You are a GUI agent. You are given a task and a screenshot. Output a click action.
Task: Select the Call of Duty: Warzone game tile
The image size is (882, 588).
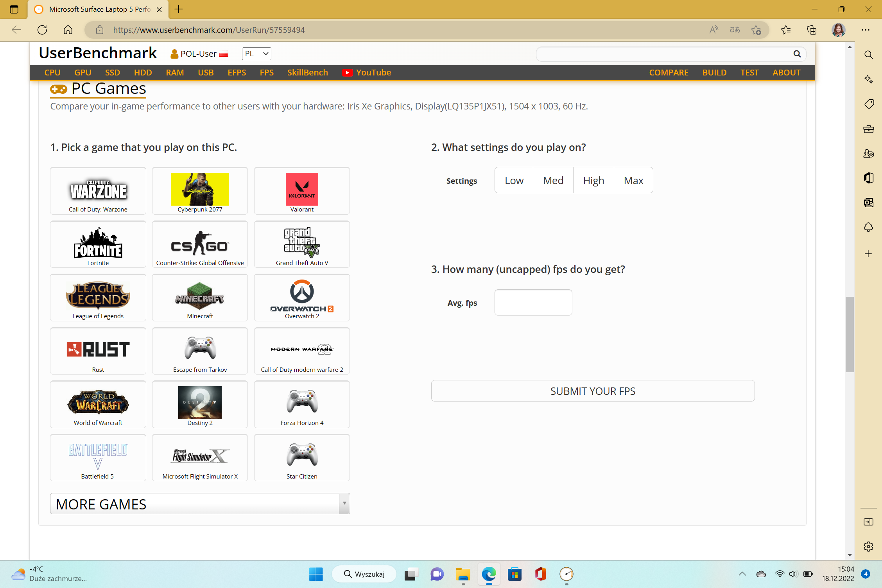click(98, 191)
